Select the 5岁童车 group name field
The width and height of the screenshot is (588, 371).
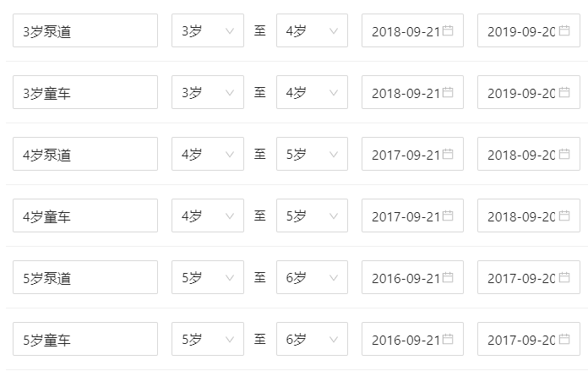coord(85,339)
